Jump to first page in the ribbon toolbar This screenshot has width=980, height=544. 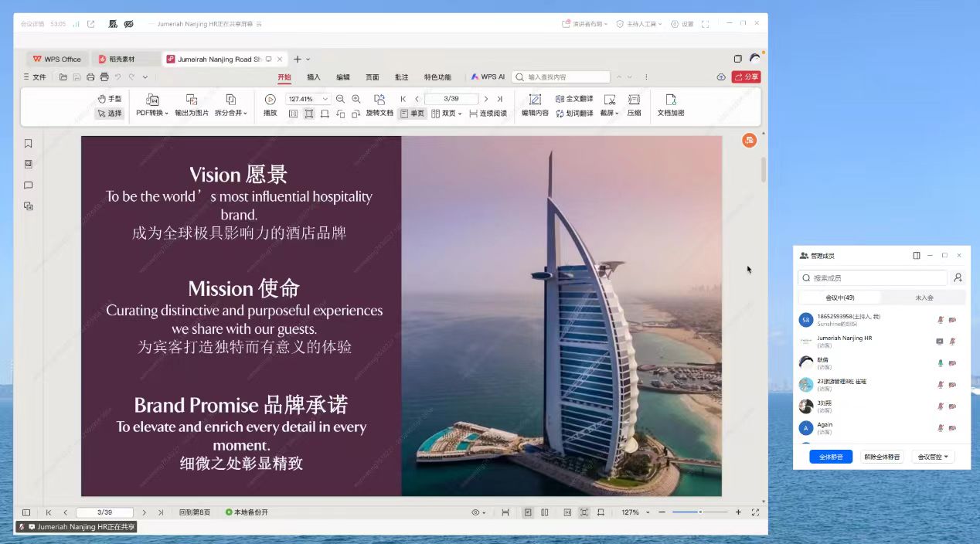point(403,99)
